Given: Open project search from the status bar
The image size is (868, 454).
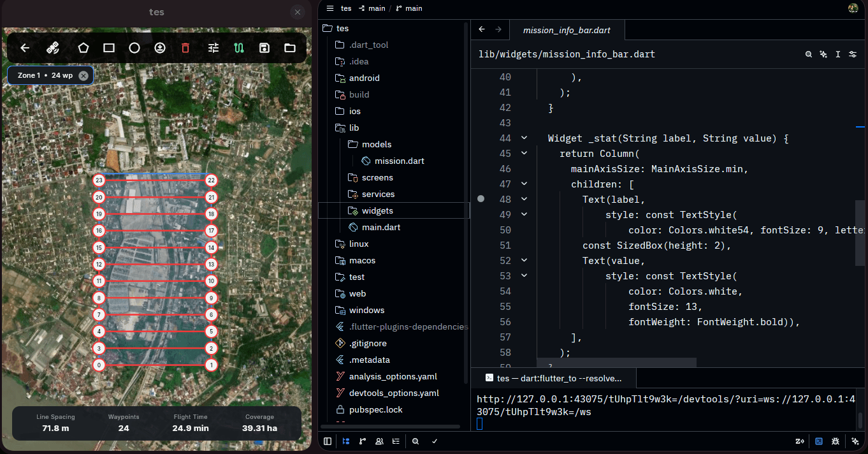Looking at the screenshot, I should point(416,441).
